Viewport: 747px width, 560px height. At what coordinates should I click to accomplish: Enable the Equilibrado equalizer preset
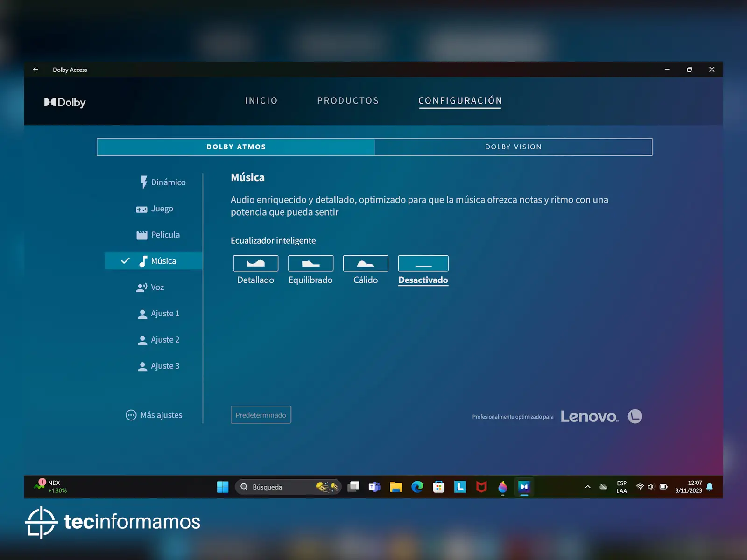click(310, 263)
